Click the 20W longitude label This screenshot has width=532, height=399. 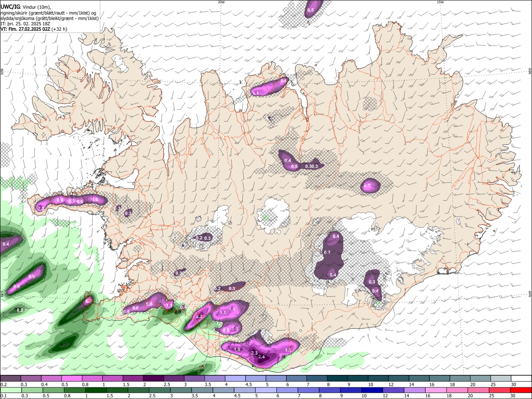[222, 2]
